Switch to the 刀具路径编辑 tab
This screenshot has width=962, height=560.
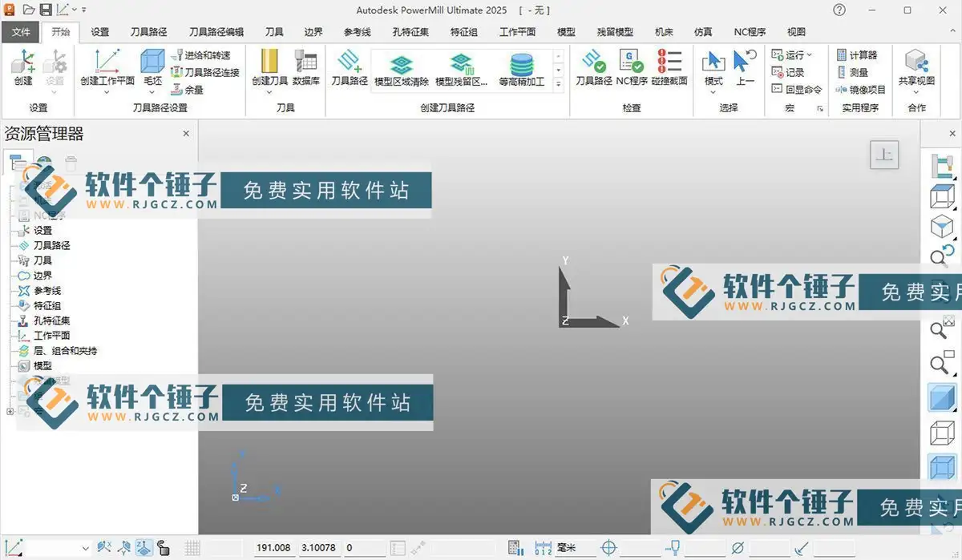216,32
